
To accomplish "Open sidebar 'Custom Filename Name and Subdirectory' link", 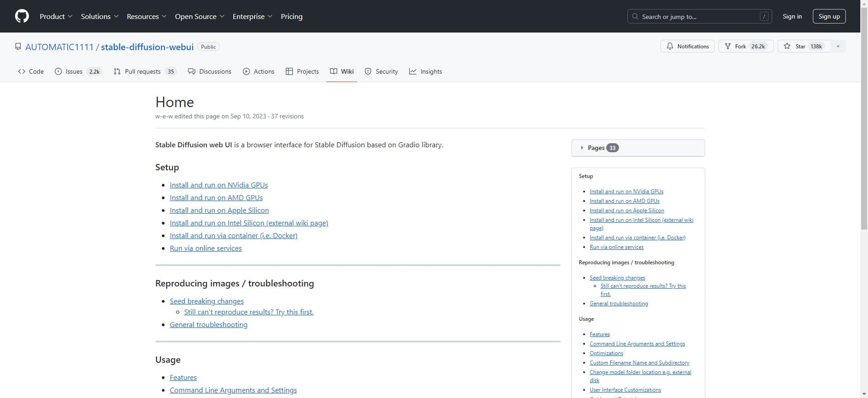I will coord(639,363).
